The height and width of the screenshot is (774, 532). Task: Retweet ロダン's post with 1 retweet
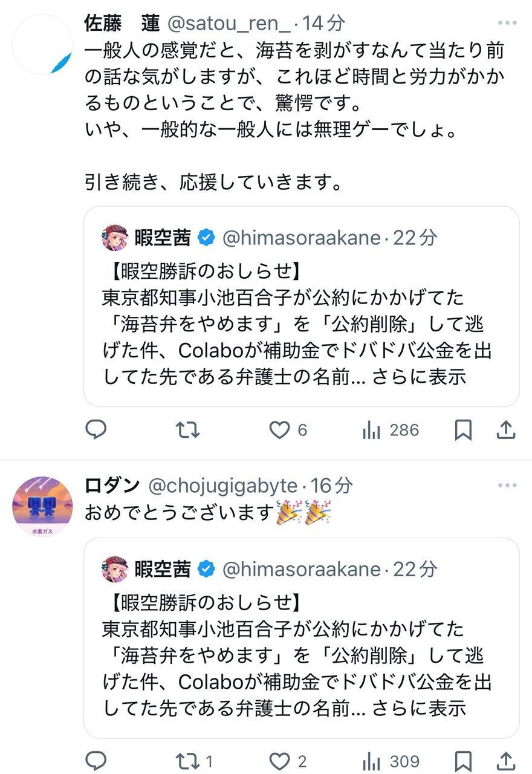[193, 761]
